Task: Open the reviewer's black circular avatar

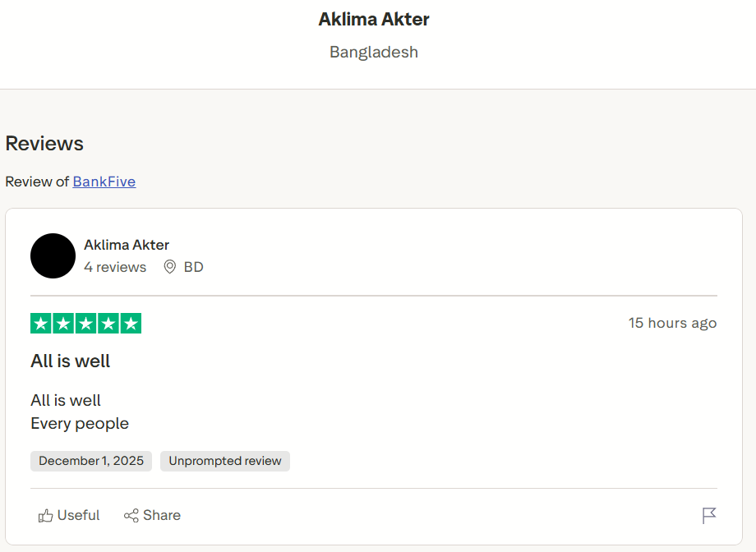Action: click(53, 255)
